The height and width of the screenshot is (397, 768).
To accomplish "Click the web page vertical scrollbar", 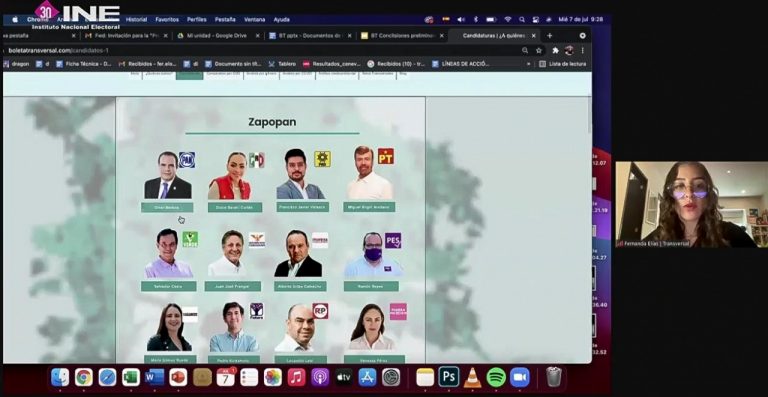I will (x=589, y=116).
